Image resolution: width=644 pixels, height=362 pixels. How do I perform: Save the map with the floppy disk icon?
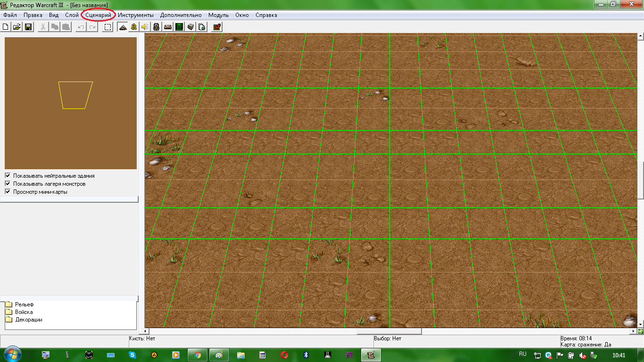tap(28, 27)
